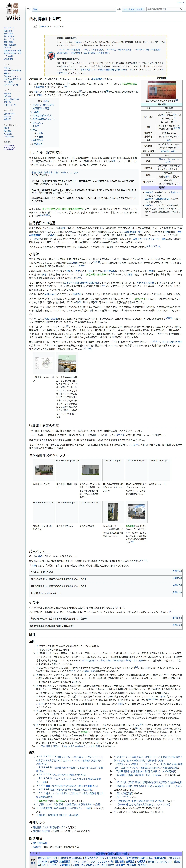Go to メインページ in sidebar

tap(9, 28)
